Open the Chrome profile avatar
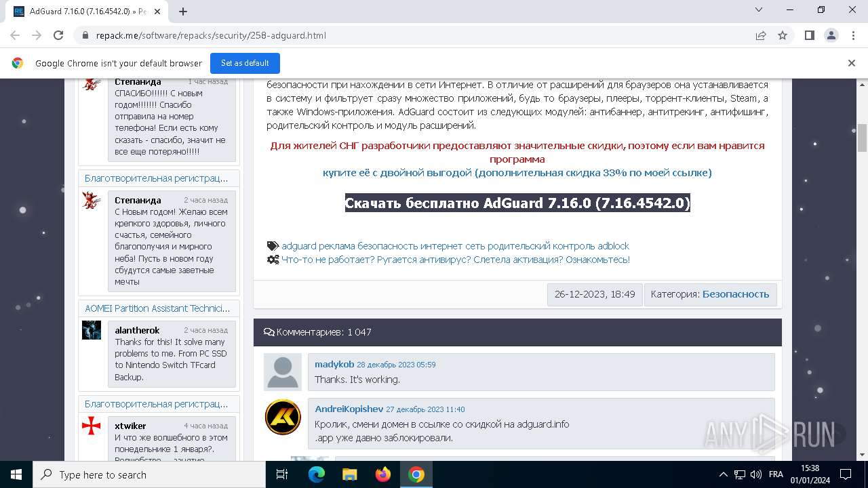Viewport: 868px width, 488px height. [831, 35]
